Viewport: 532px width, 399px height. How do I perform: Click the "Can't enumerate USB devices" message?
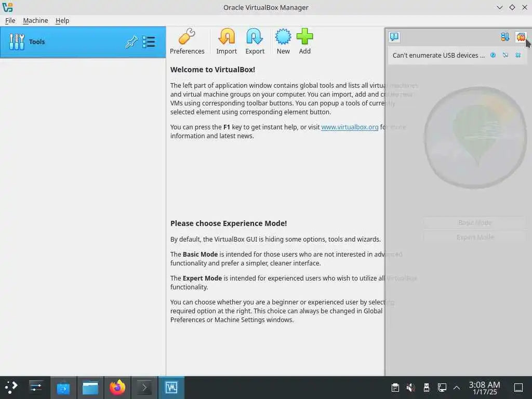tap(438, 55)
